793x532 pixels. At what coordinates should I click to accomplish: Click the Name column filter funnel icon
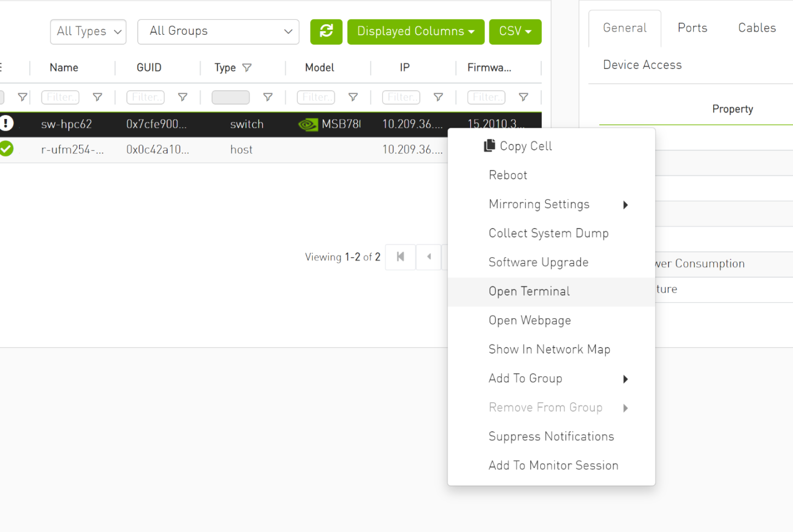pyautogui.click(x=97, y=97)
